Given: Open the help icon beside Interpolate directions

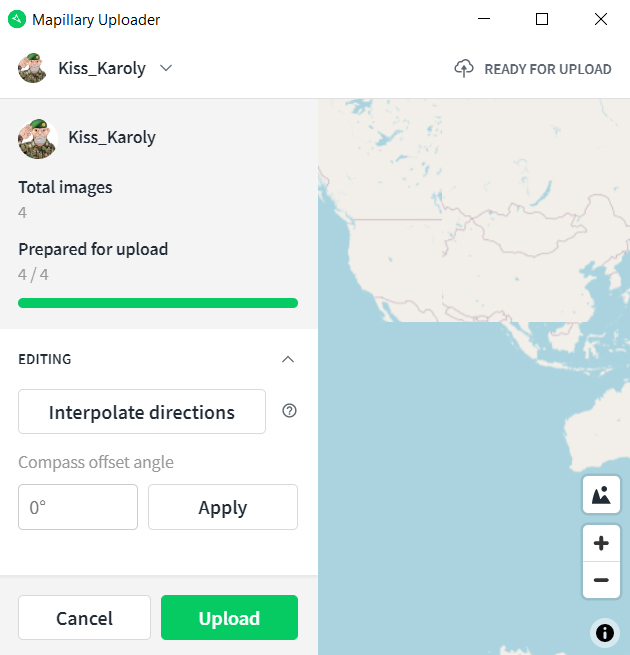Looking at the screenshot, I should pyautogui.click(x=289, y=411).
